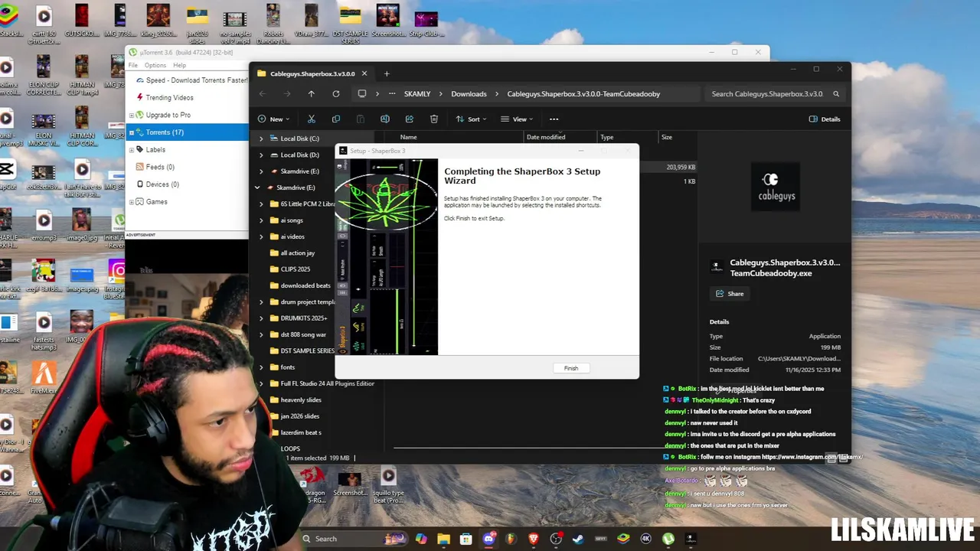Open uTorrent Options menu
Screen dimensions: 980x551
(x=155, y=65)
